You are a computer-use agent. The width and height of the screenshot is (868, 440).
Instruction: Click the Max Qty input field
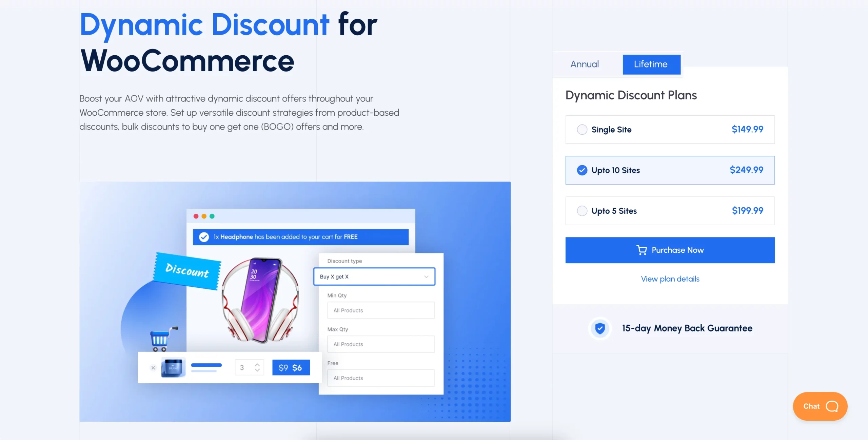coord(381,343)
